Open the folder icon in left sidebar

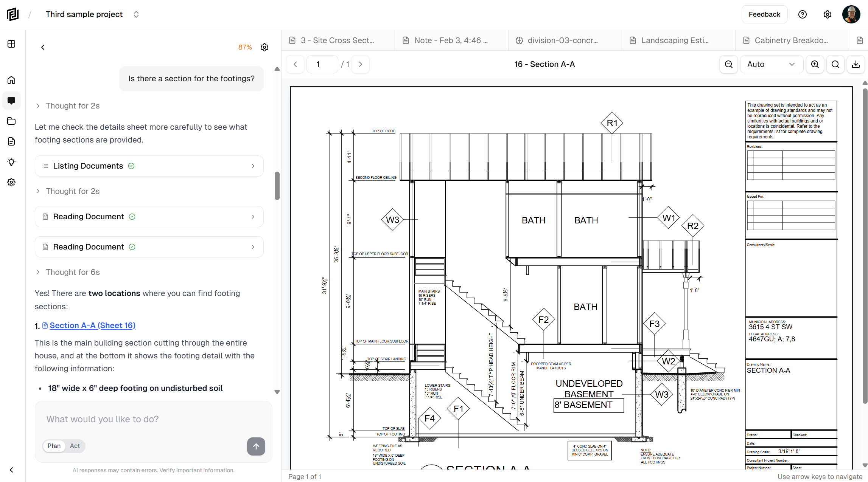pos(11,121)
